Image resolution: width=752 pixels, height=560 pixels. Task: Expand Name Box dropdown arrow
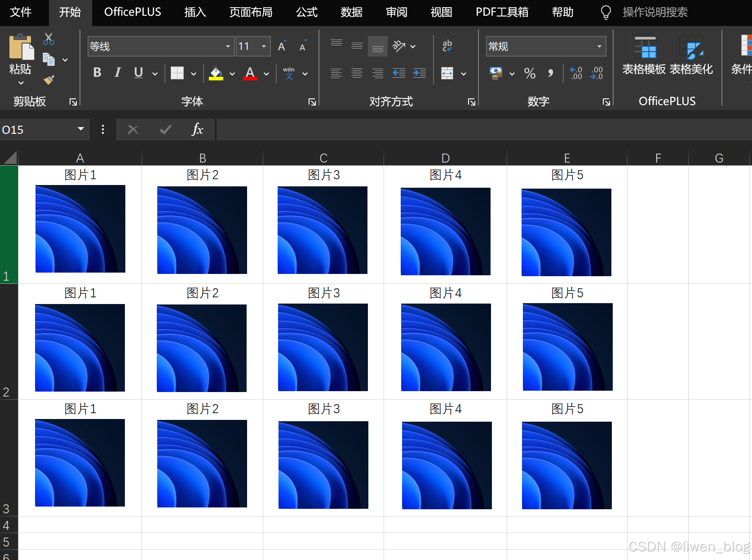81,129
